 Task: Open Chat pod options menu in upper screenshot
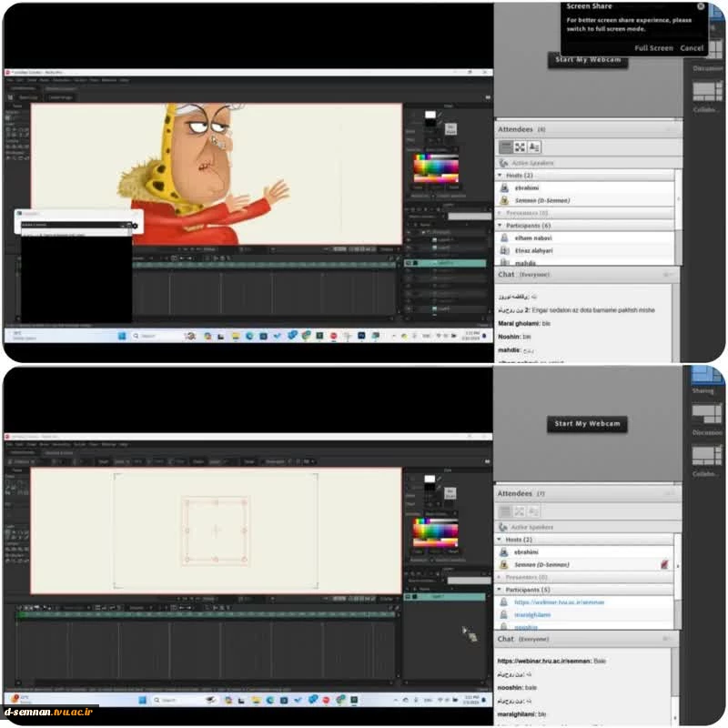point(667,275)
